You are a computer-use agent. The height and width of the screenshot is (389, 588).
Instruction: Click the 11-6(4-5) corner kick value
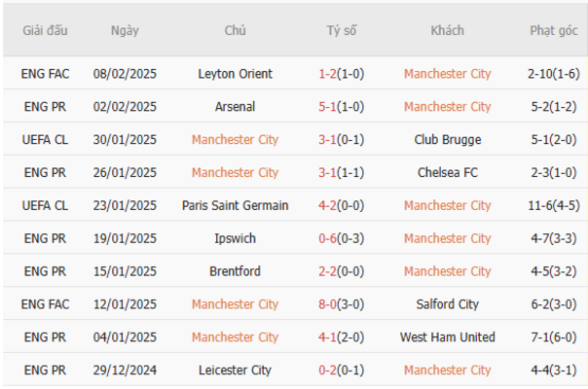click(553, 206)
